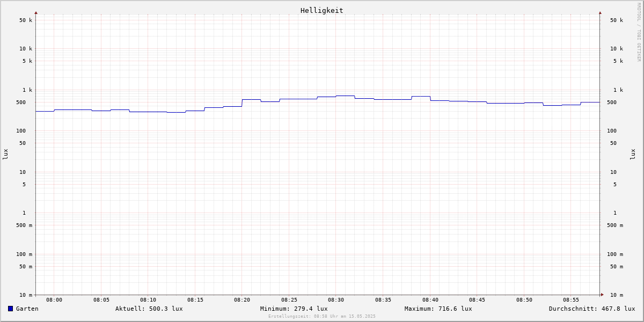Click the 50 m label on right axis
This screenshot has width=644, height=322.
tap(617, 267)
